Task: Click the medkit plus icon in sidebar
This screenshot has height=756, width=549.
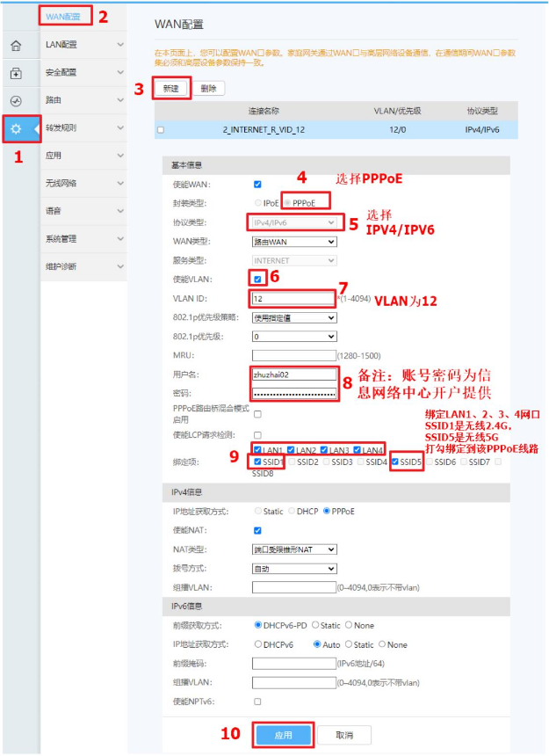Action: point(16,73)
